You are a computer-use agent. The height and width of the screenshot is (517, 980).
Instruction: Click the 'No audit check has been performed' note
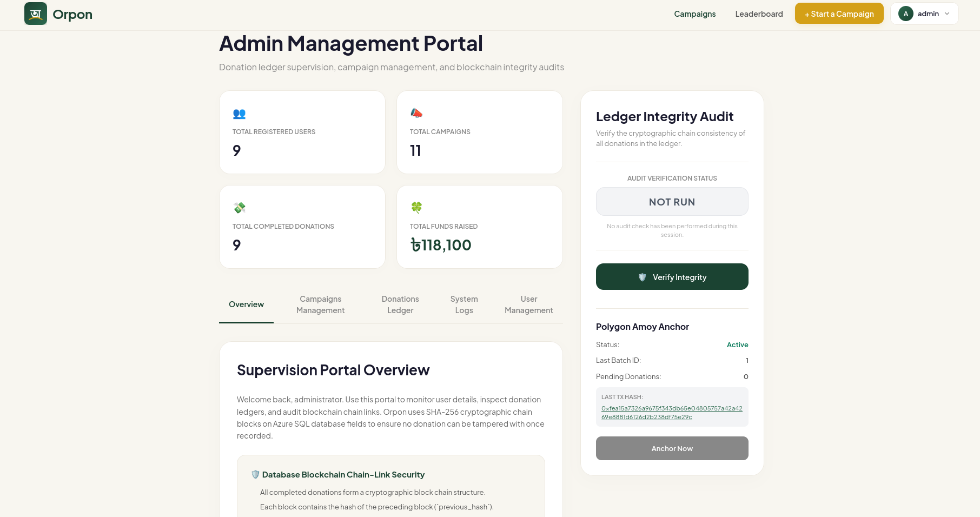point(672,230)
